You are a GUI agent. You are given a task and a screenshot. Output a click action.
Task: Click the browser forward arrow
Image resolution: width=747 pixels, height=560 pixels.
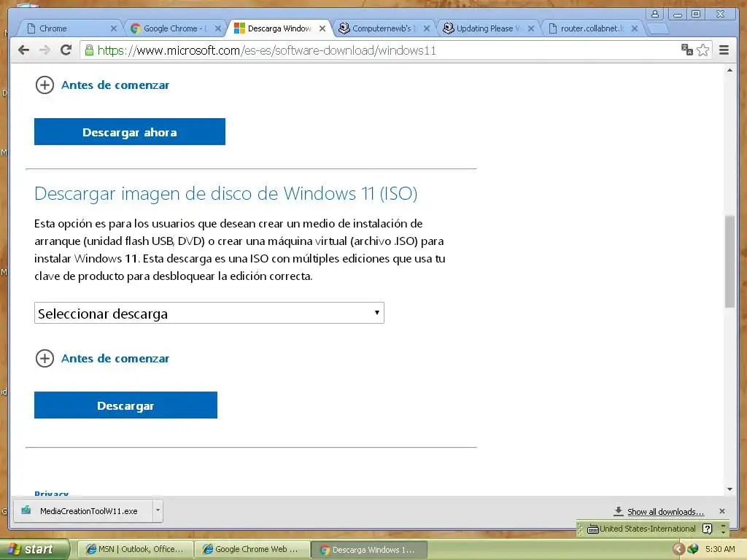44,50
